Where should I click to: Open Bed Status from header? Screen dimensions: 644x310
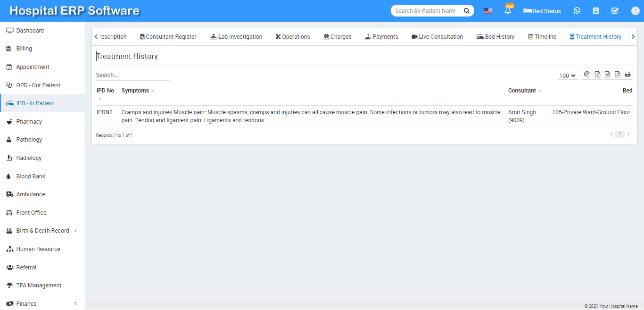542,11
